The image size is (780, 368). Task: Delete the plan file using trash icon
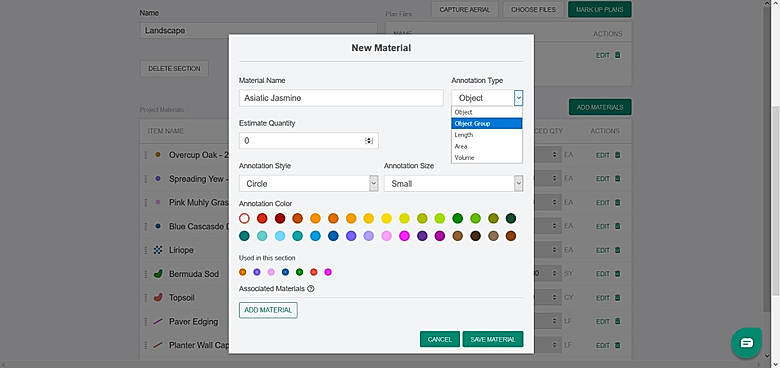617,55
